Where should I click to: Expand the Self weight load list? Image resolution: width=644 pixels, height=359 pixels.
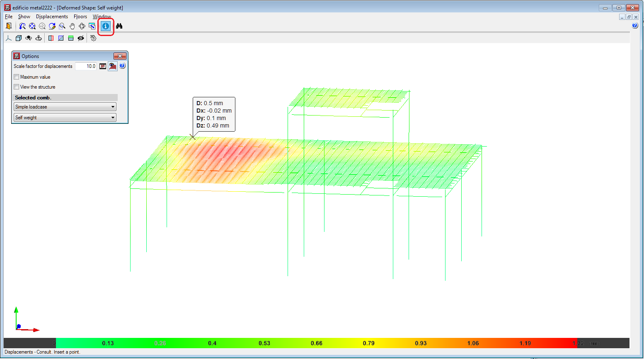(x=112, y=117)
